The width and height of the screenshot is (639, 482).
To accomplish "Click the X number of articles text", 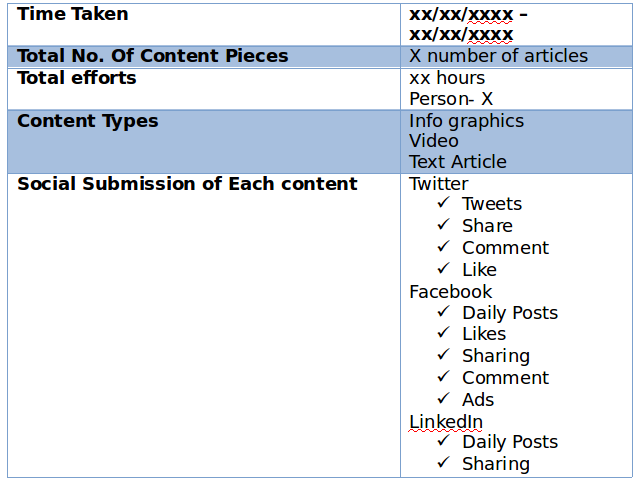I will [x=498, y=56].
